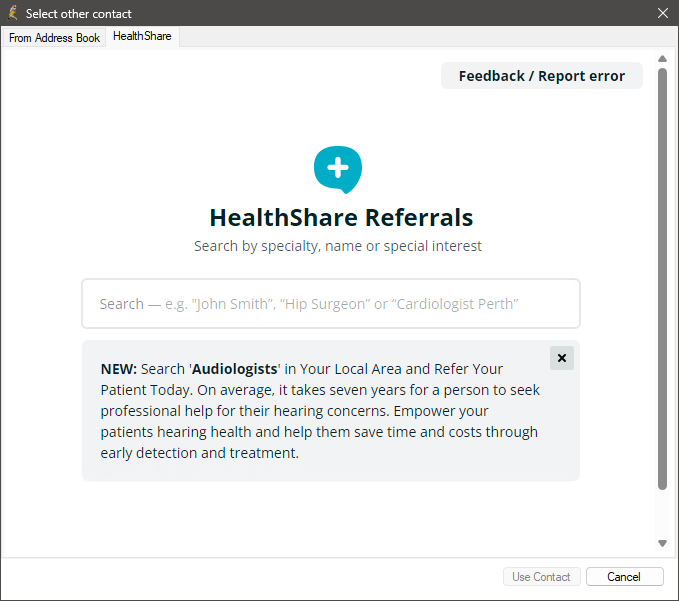Select the HealthShare tab
Viewport: 679px width, 601px height.
(142, 36)
